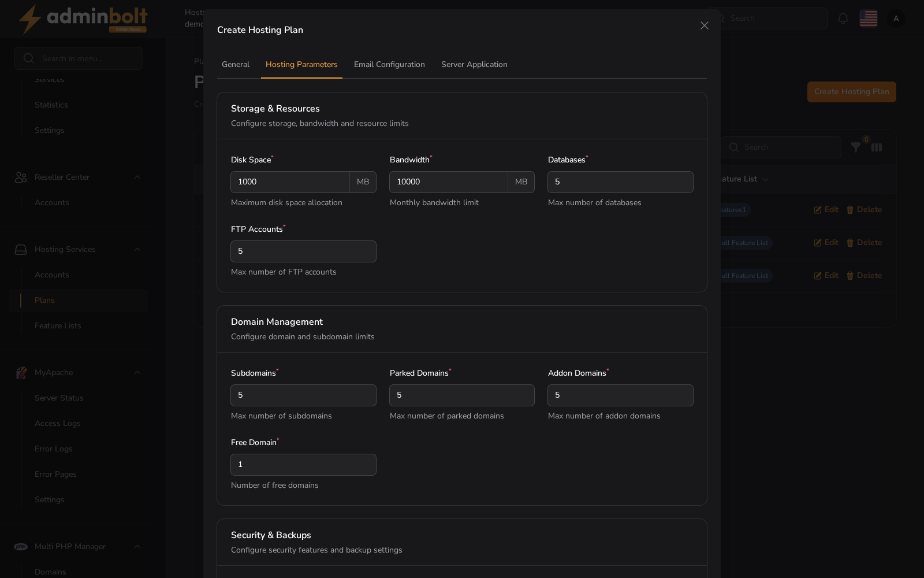The height and width of the screenshot is (578, 924).
Task: Edit the FTP Accounts input field
Action: (x=303, y=251)
